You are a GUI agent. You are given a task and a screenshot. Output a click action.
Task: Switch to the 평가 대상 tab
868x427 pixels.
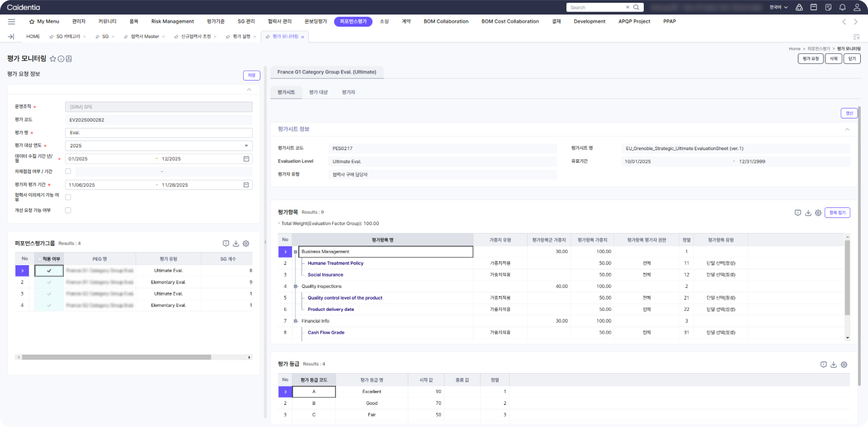318,92
